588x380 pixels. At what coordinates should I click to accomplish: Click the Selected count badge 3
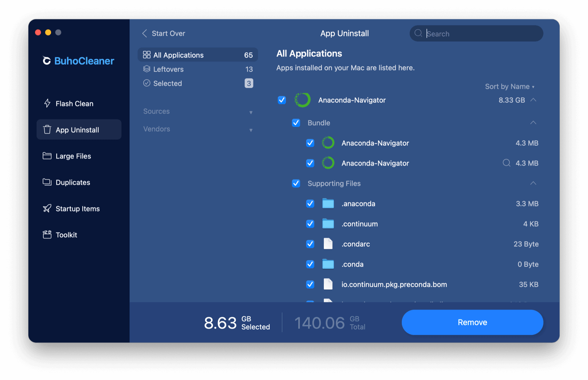click(249, 83)
